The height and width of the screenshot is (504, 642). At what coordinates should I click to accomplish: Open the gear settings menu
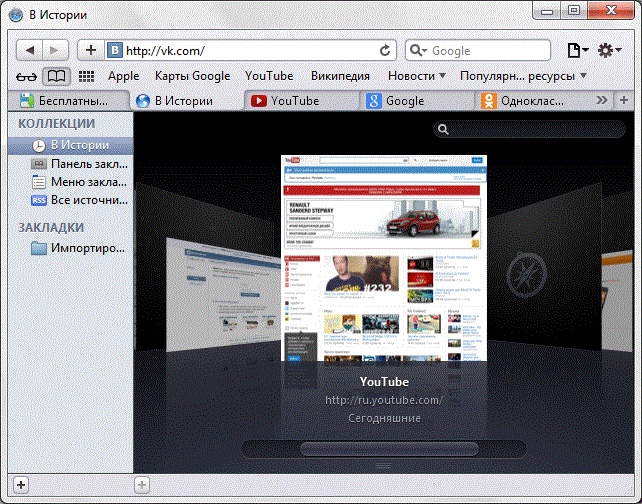pyautogui.click(x=609, y=50)
